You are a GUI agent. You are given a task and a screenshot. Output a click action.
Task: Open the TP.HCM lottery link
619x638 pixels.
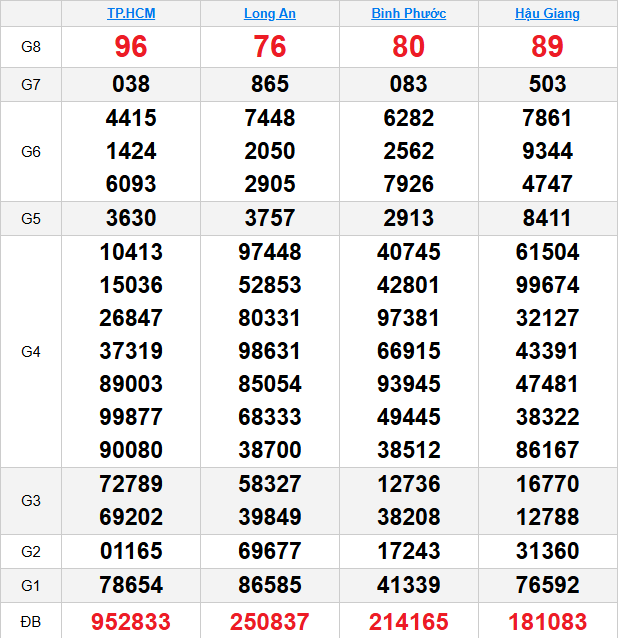click(131, 13)
